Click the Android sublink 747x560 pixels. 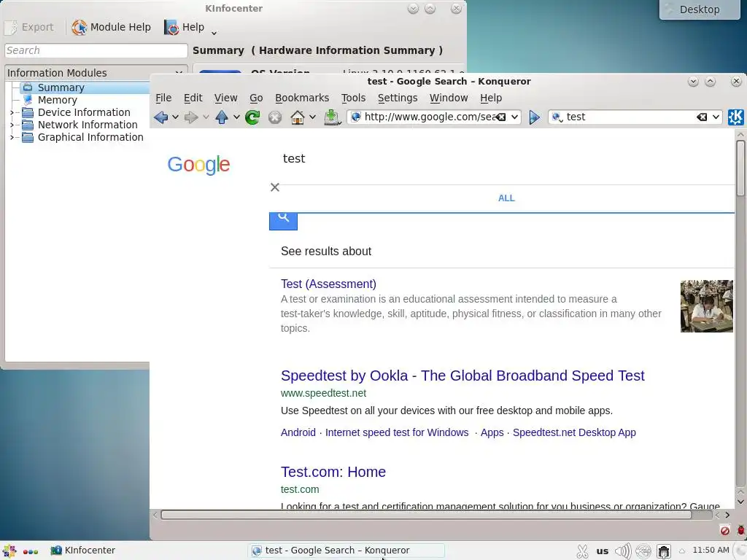[x=298, y=432]
